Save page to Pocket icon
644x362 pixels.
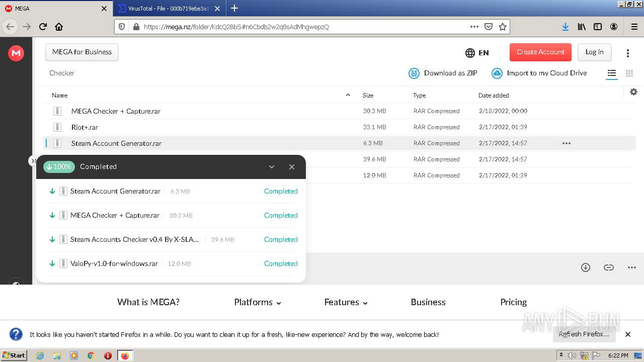489,27
